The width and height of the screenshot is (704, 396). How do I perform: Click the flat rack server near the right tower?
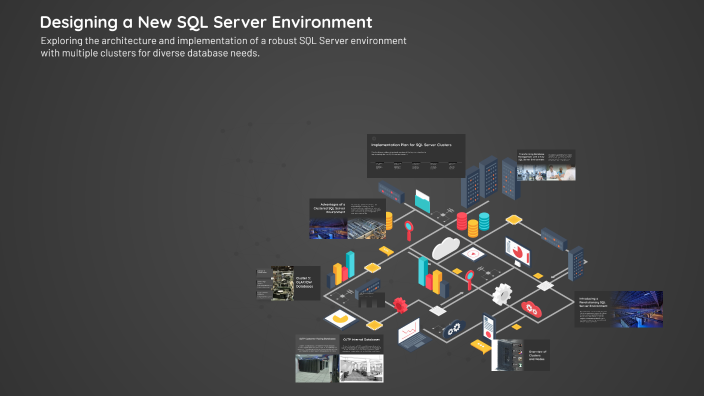554,239
